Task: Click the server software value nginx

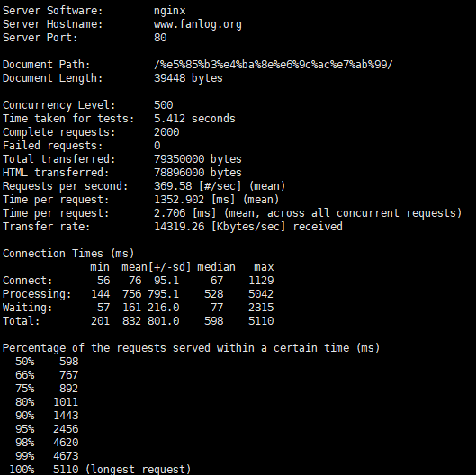Action: 170,11
